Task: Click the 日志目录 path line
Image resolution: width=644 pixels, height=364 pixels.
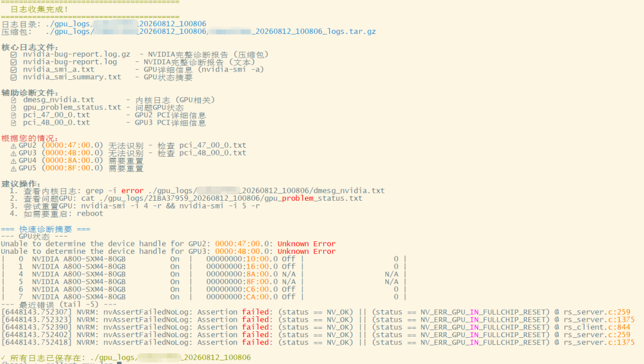Action: [104, 24]
